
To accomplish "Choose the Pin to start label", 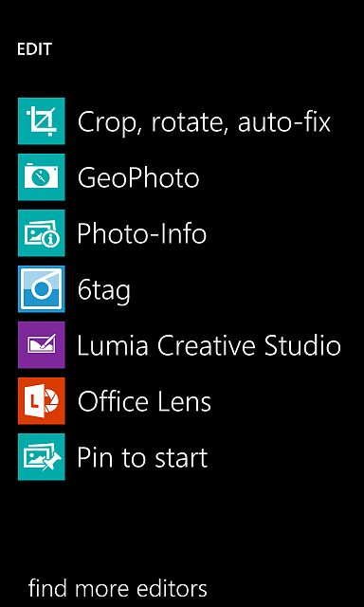I will pyautogui.click(x=142, y=457).
